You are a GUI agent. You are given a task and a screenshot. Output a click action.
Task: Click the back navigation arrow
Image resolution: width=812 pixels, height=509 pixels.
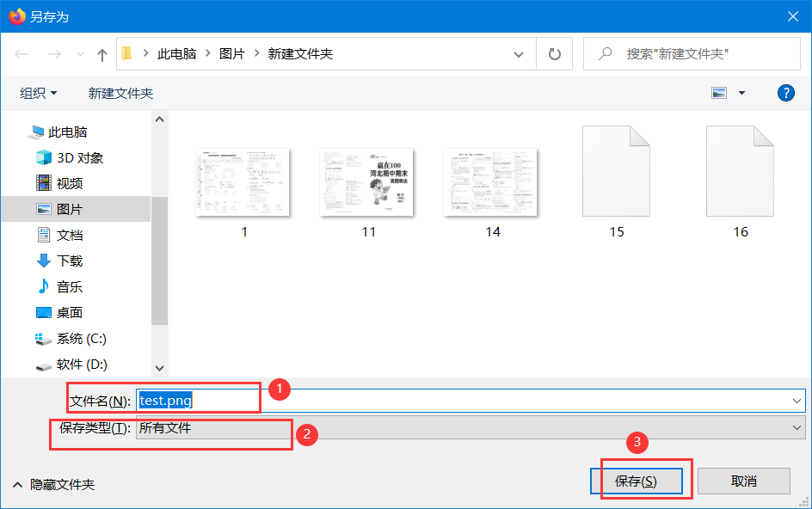(21, 53)
